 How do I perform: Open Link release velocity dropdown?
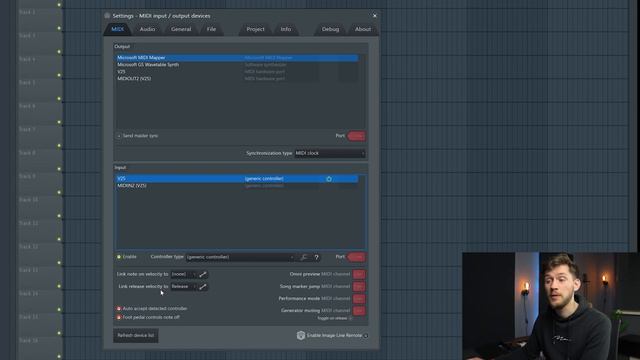(183, 287)
